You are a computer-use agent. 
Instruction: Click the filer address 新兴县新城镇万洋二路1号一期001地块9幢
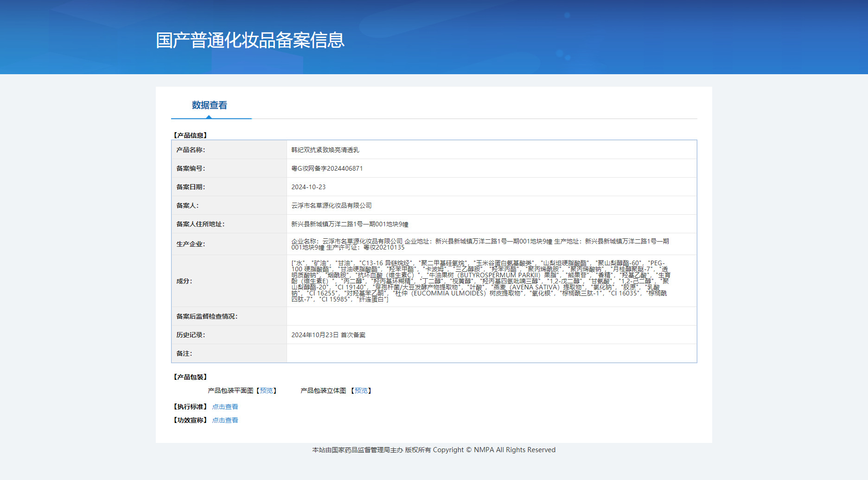point(350,224)
